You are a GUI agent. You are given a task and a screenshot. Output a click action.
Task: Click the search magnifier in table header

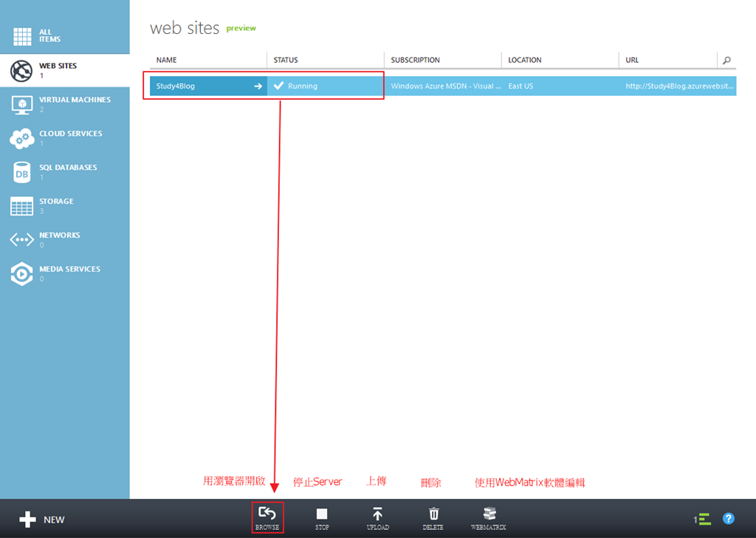[x=726, y=61]
